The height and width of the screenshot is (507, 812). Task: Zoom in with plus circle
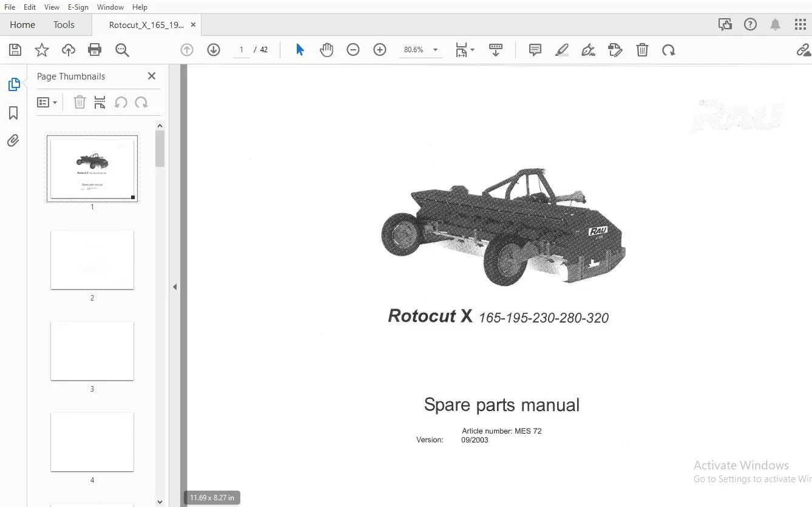[380, 50]
